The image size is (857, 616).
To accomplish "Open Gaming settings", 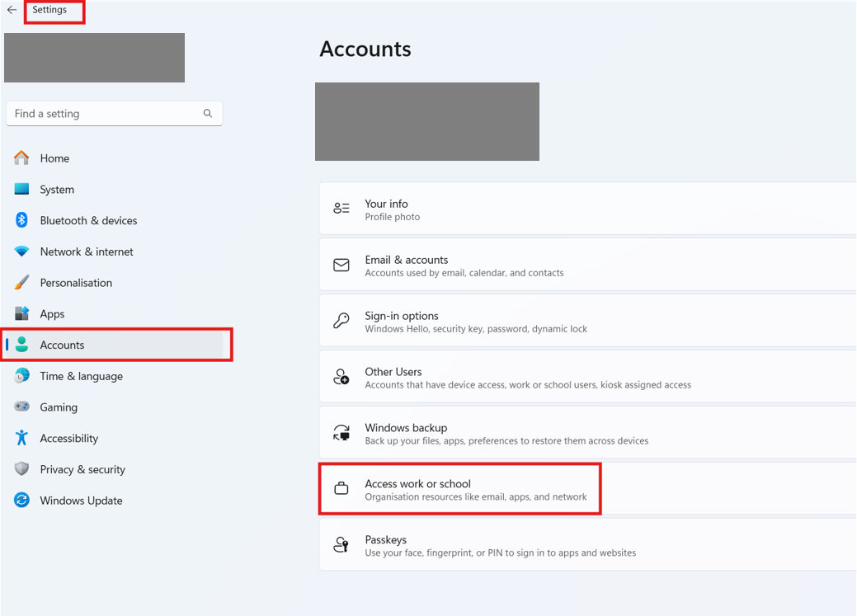I will (x=115, y=407).
